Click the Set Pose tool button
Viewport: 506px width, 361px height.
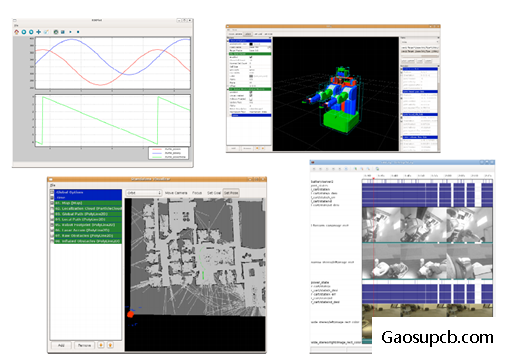[231, 193]
